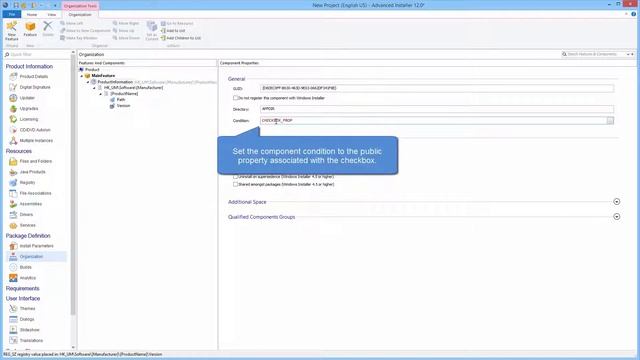Click the Feature ribbon button icon
The width and height of the screenshot is (640, 360).
point(30,27)
